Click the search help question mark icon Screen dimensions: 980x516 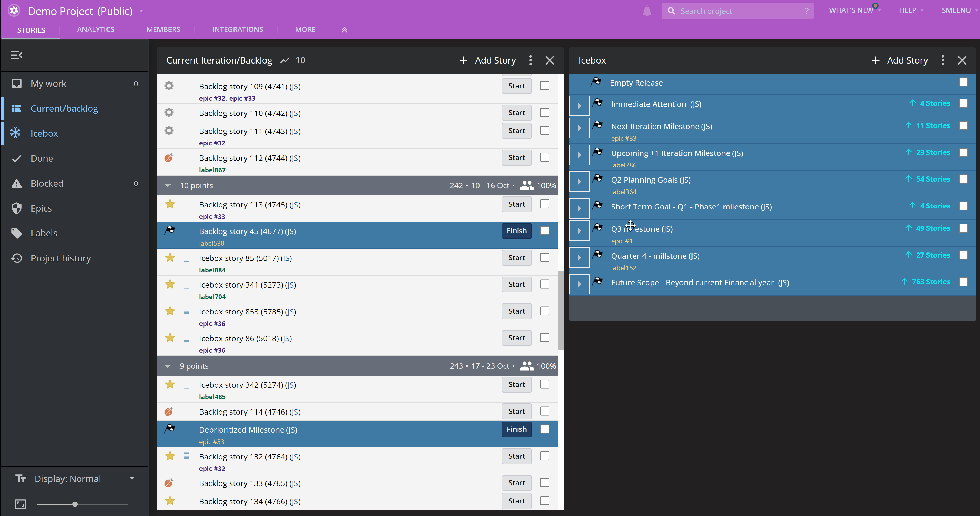pyautogui.click(x=806, y=11)
